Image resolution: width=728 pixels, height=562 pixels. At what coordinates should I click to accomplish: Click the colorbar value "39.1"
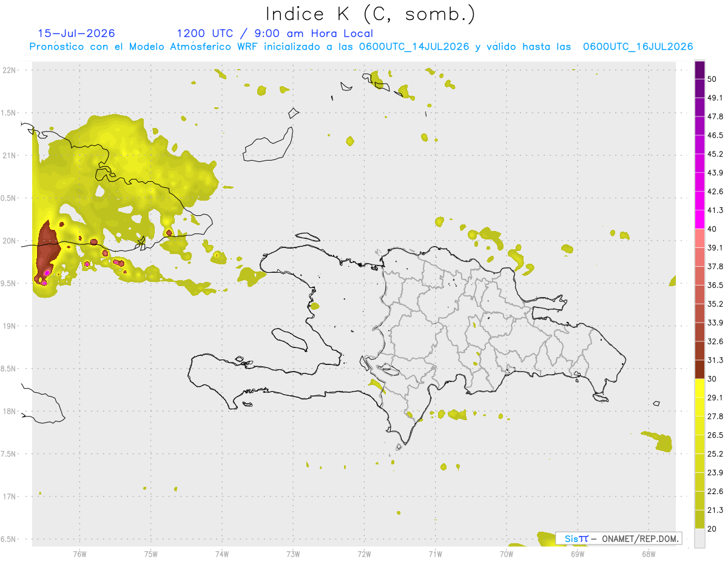(715, 247)
